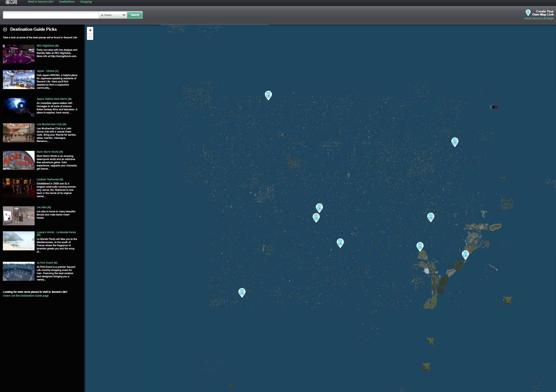Open the Nord Storm World (M) link
The image size is (556, 392).
coord(50,152)
